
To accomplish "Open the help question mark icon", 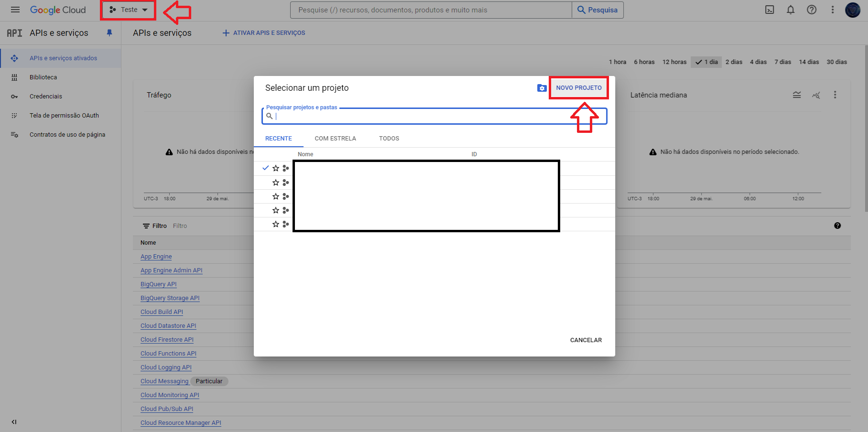I will coord(812,10).
